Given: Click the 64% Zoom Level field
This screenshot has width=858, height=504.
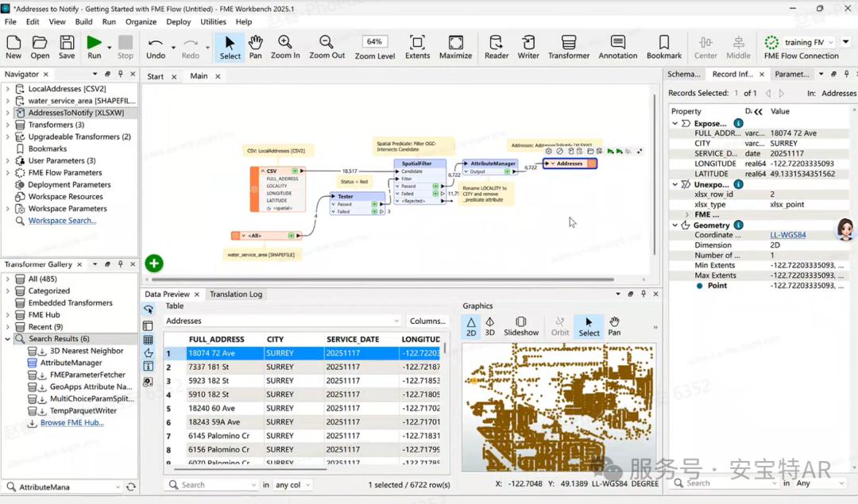Looking at the screenshot, I should coord(374,42).
